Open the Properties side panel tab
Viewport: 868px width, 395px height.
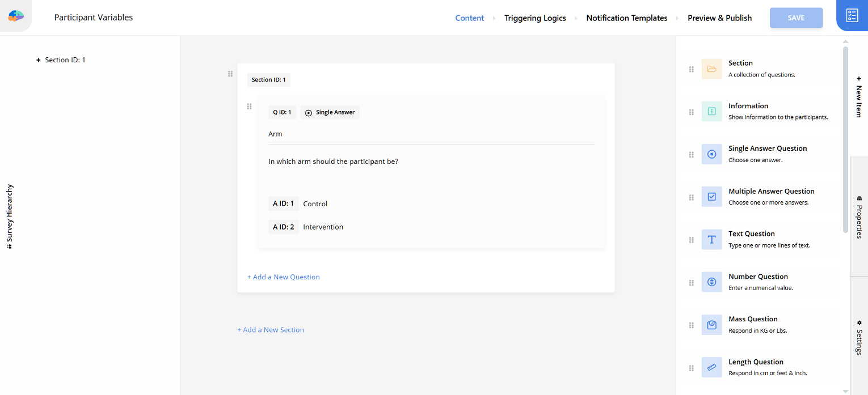(859, 216)
